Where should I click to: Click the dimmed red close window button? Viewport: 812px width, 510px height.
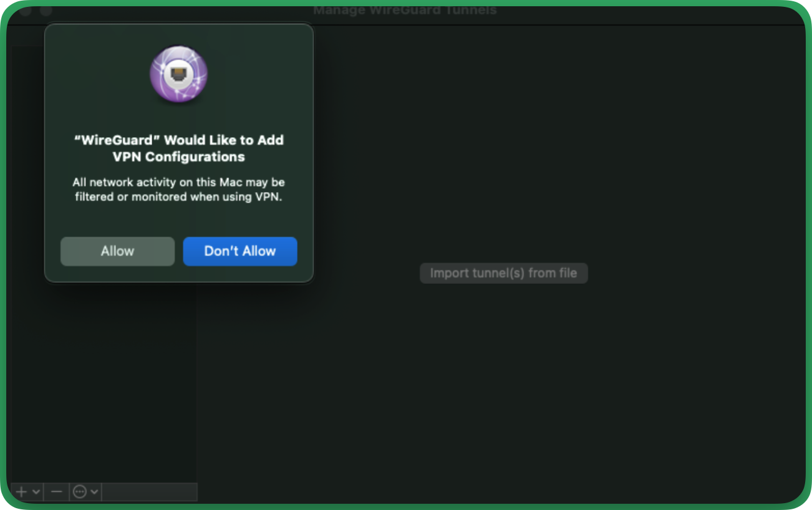click(x=25, y=11)
